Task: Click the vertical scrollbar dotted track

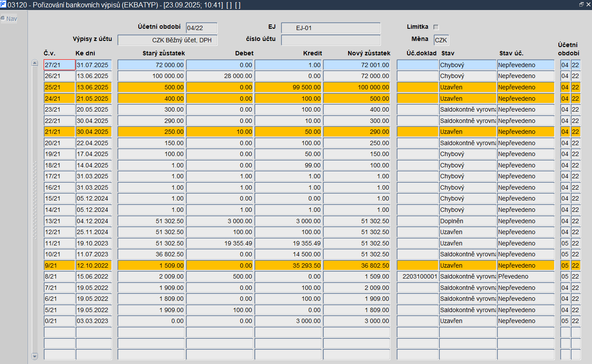Action: tap(35, 201)
